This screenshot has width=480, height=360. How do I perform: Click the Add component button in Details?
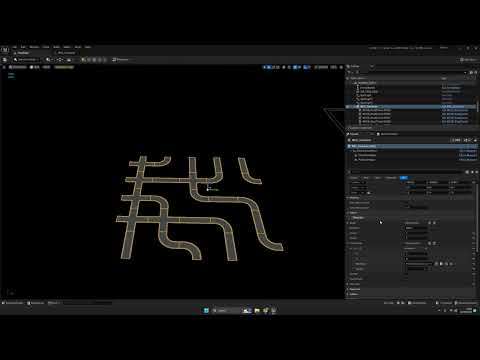tap(456, 140)
